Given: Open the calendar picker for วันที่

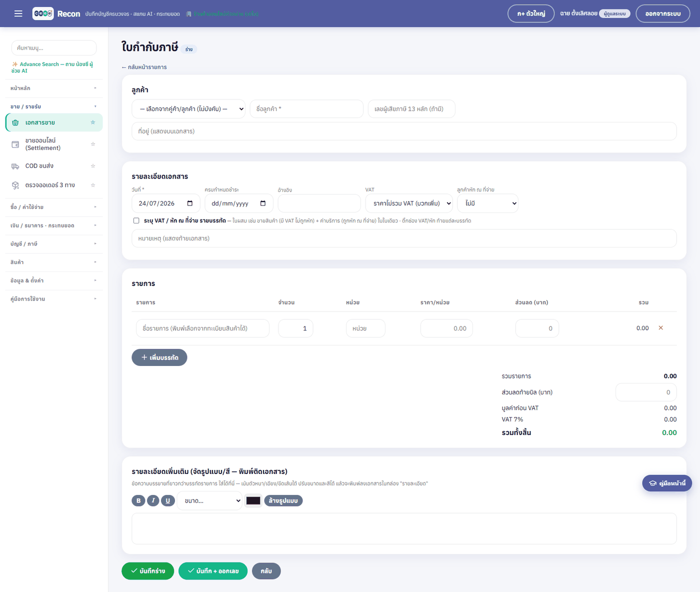Looking at the screenshot, I should click(190, 203).
